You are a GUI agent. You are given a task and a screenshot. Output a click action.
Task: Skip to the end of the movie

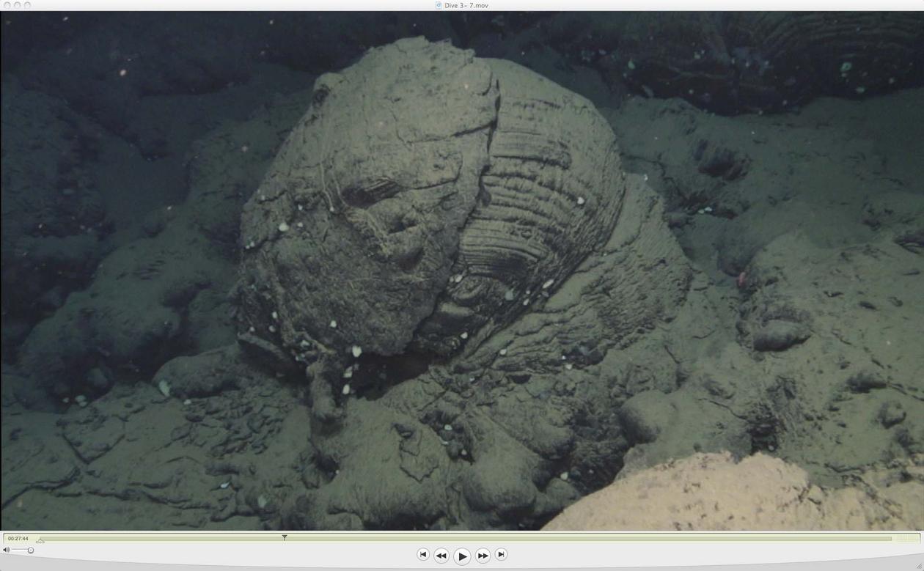pyautogui.click(x=501, y=555)
